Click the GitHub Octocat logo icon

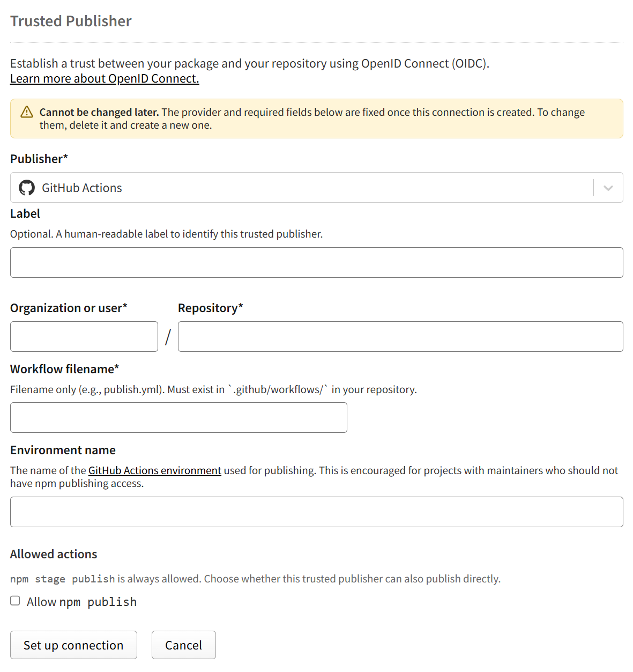[x=27, y=188]
